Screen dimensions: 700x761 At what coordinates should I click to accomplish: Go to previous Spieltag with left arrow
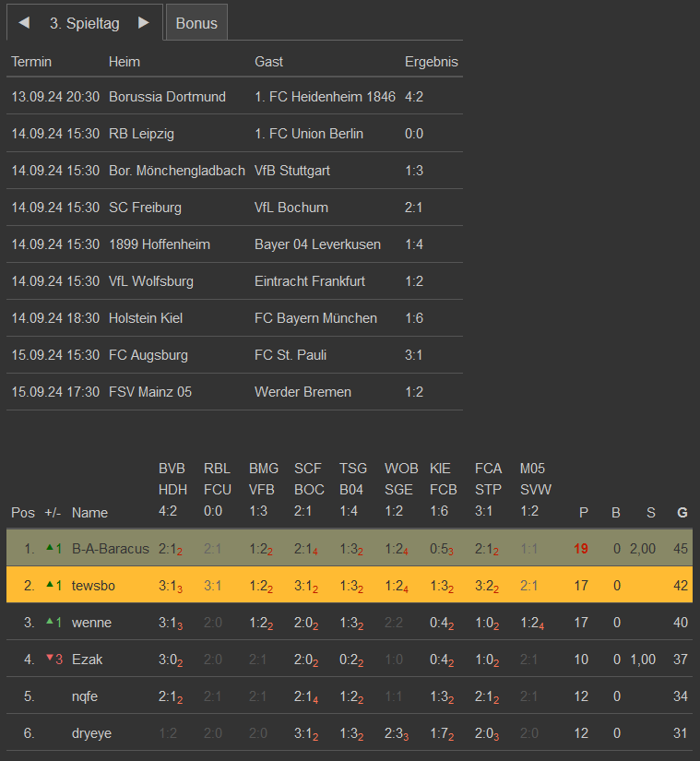pos(25,23)
